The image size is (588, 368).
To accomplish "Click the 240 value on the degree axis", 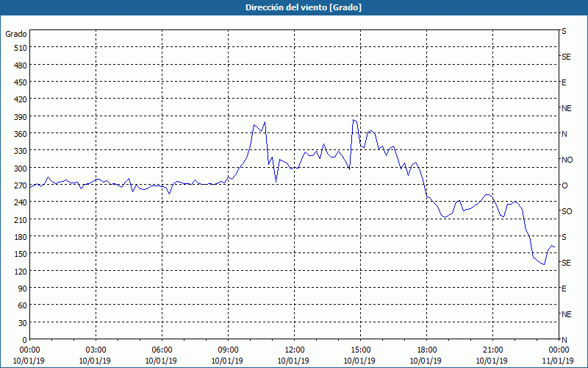I will click(21, 202).
